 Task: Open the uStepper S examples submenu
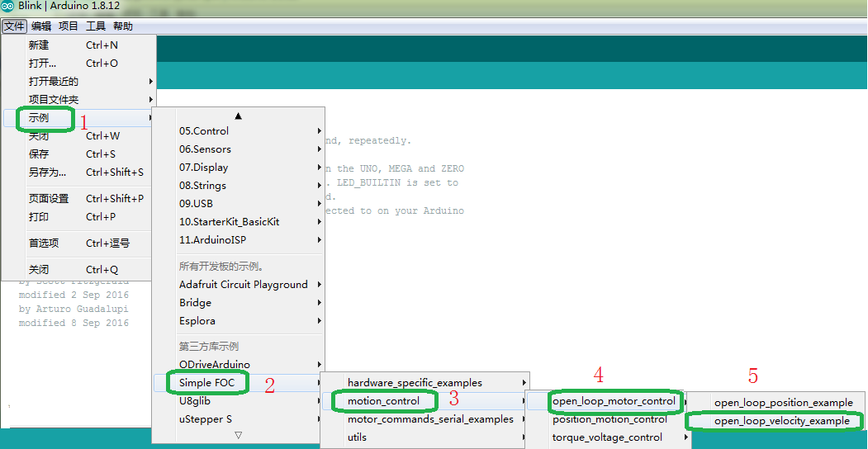pyautogui.click(x=239, y=419)
